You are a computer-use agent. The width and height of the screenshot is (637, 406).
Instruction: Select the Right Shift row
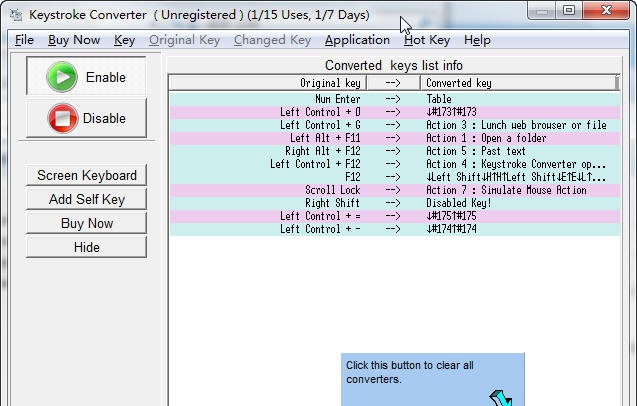click(x=394, y=203)
